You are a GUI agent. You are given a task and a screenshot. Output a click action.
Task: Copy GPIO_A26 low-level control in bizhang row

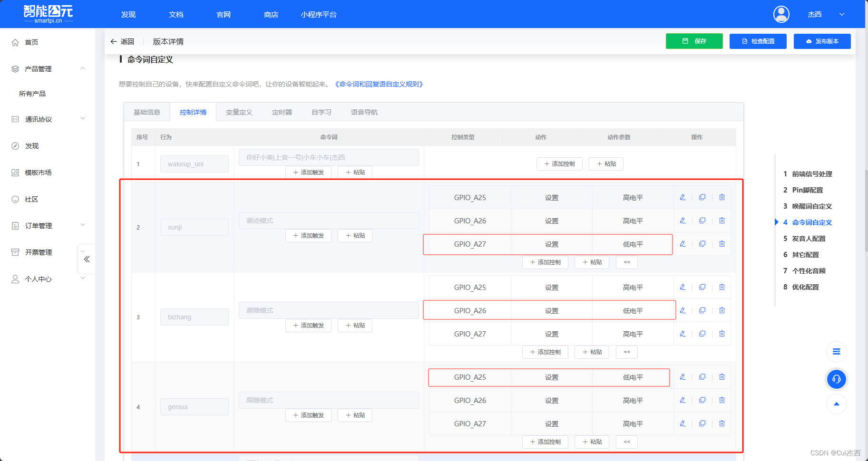coord(702,310)
